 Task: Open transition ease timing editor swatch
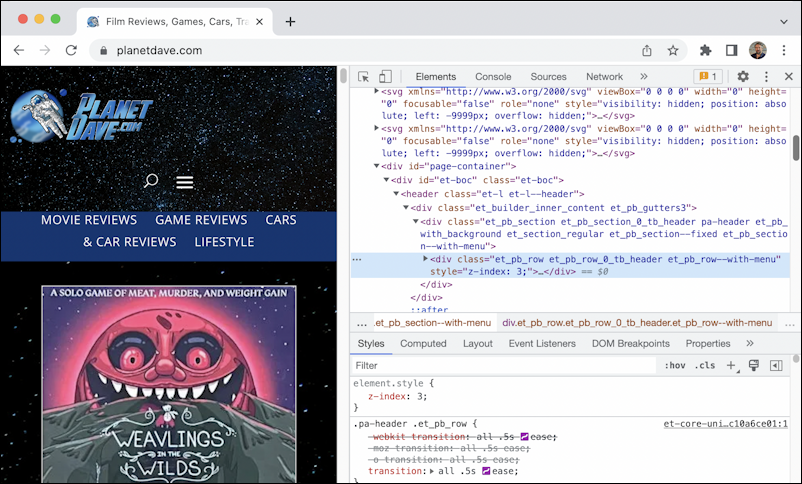486,471
